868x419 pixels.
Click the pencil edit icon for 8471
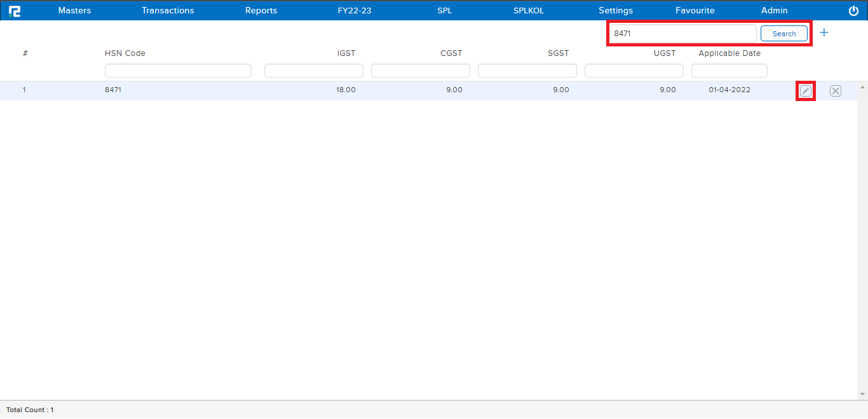click(806, 91)
